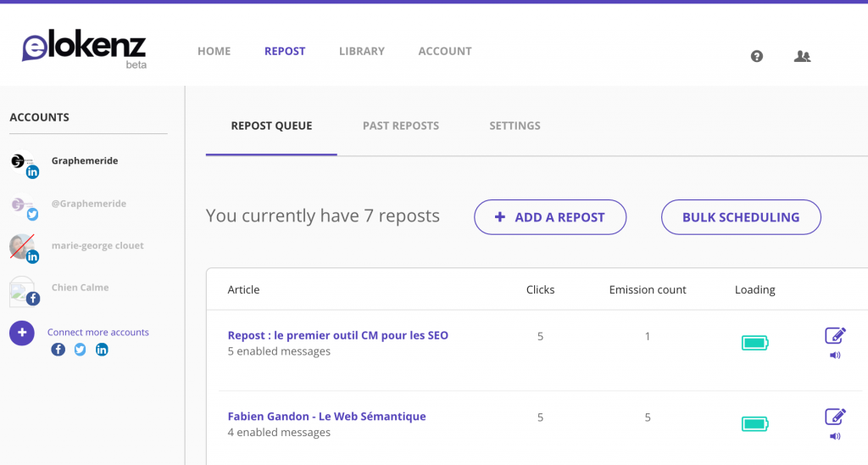Screen dimensions: 868x465
Task: Edit the Repost CM pour SEO article
Action: click(x=835, y=335)
